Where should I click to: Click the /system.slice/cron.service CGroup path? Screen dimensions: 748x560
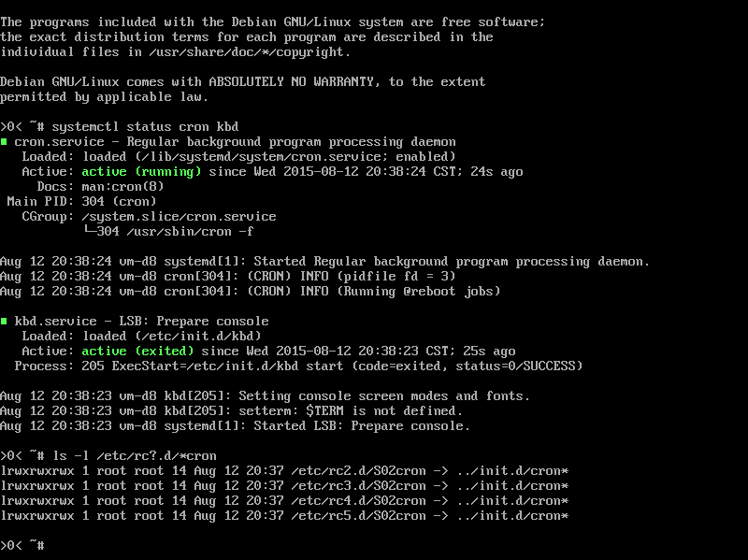(179, 217)
